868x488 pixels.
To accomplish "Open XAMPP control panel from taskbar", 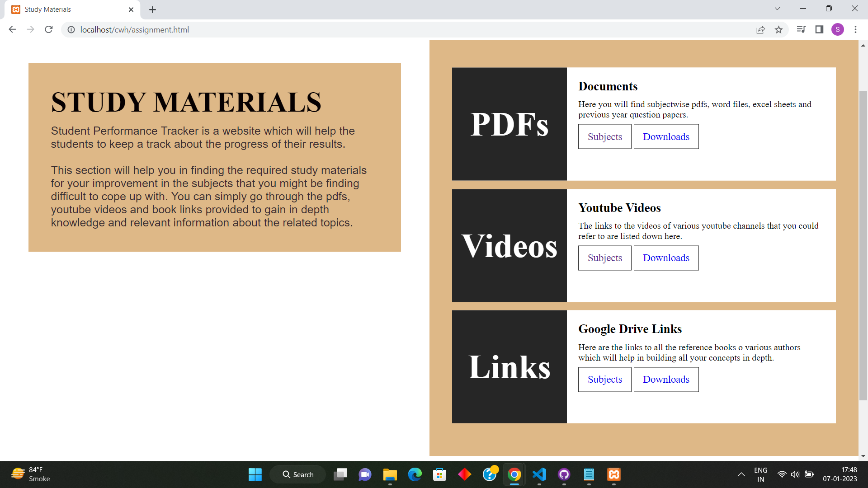I will pos(613,475).
